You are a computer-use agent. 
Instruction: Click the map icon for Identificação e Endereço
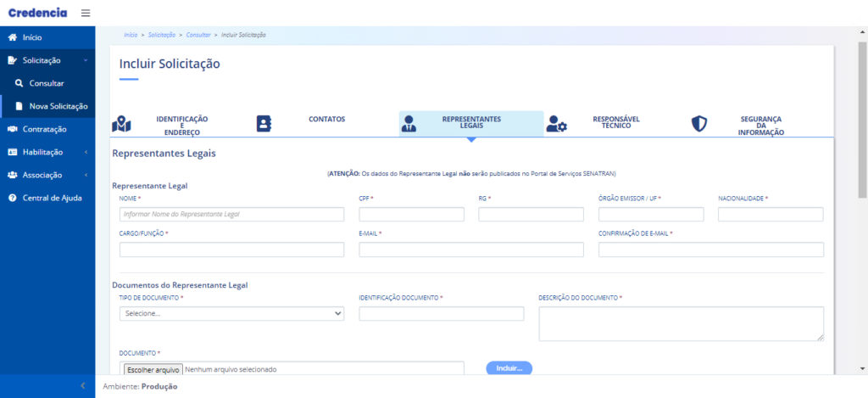(122, 124)
